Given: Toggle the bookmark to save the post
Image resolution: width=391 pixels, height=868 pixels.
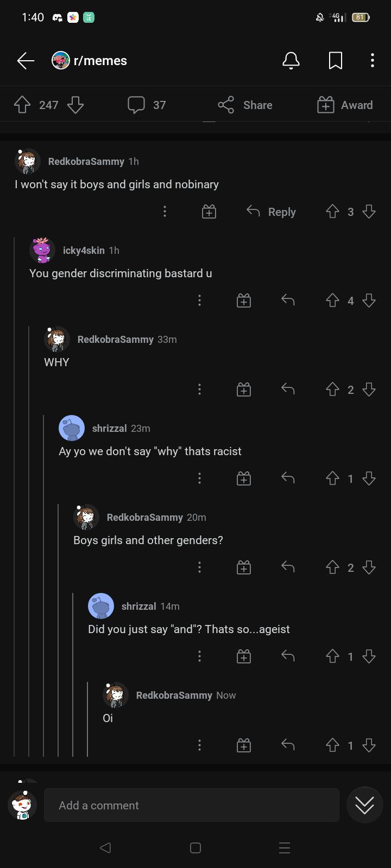Looking at the screenshot, I should tap(336, 61).
